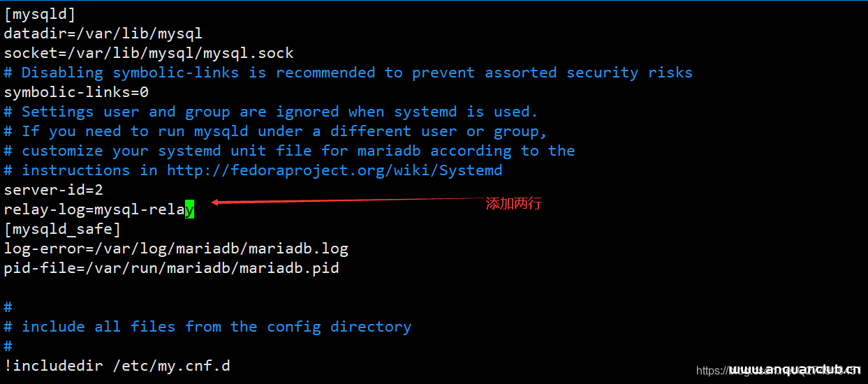Click the "Disabling symbolic-links" comment line
Image resolution: width=868 pixels, height=384 pixels.
pos(348,73)
